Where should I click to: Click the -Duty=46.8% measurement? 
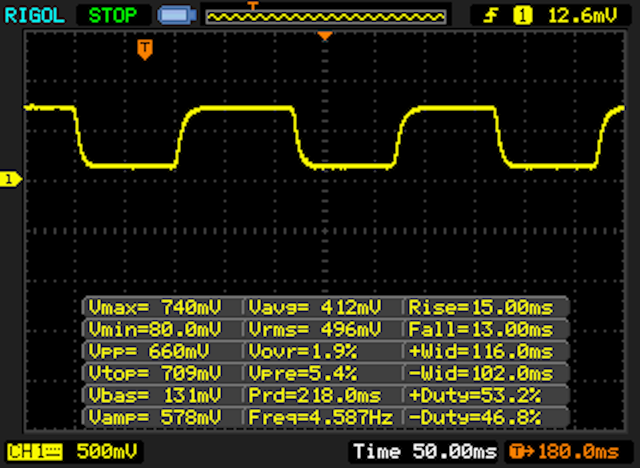(475, 417)
